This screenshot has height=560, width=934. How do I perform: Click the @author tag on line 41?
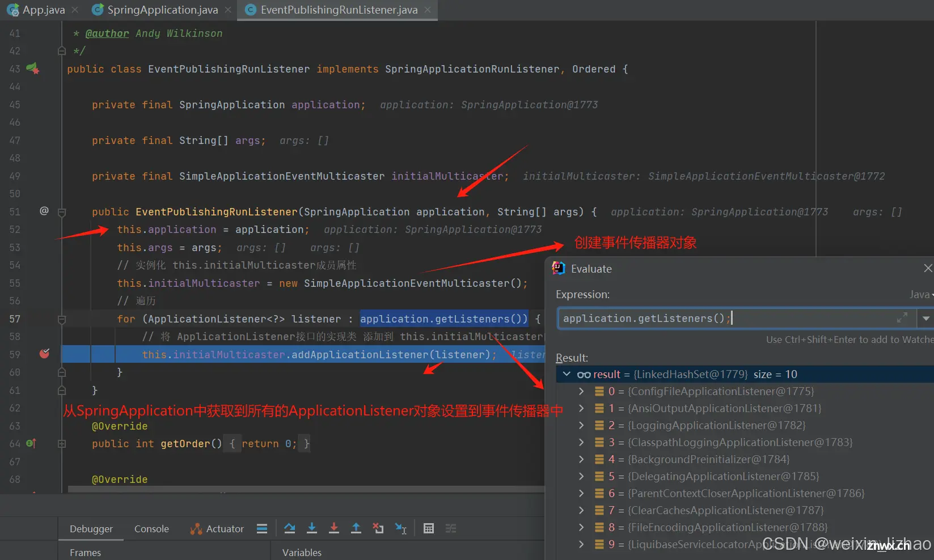point(107,33)
